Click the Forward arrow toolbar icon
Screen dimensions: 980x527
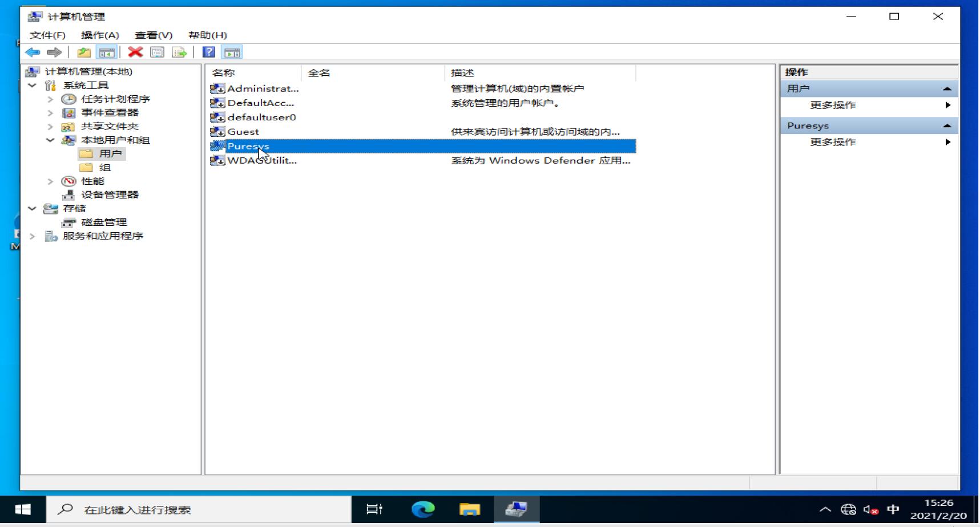(x=54, y=52)
